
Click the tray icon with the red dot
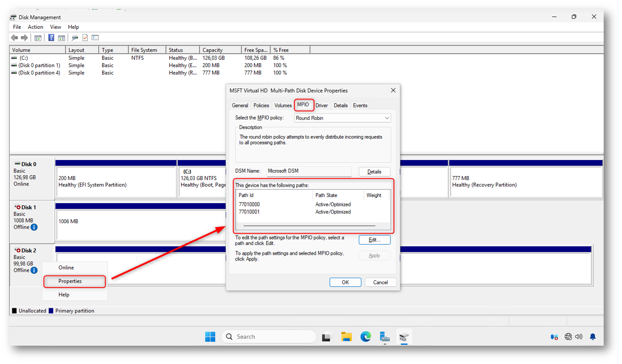554,337
